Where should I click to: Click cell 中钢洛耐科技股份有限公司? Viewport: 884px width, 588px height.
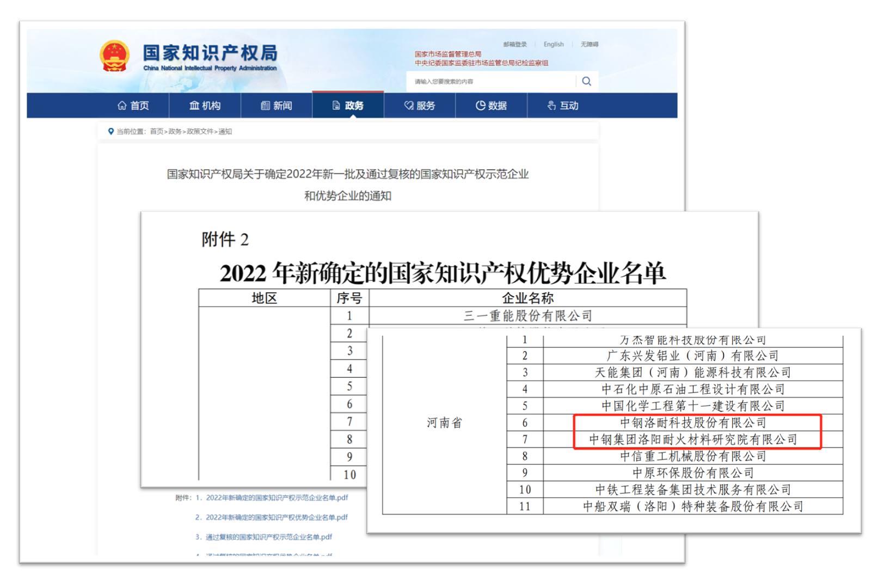click(x=693, y=423)
